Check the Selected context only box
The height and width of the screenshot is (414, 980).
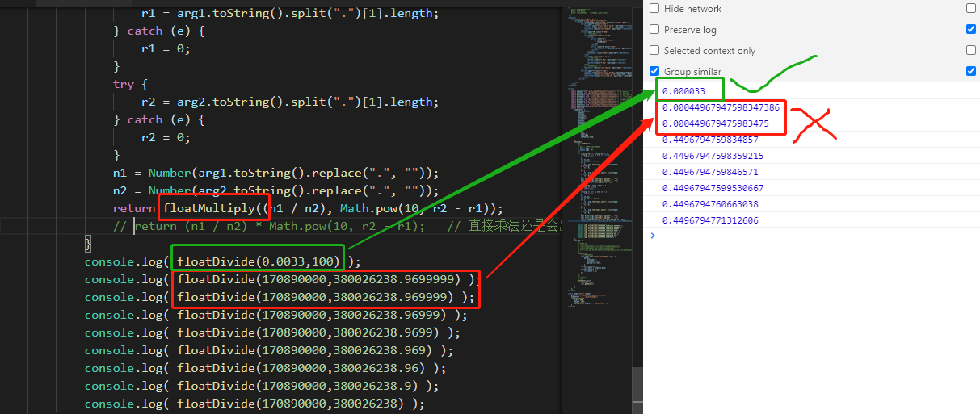pyautogui.click(x=654, y=50)
